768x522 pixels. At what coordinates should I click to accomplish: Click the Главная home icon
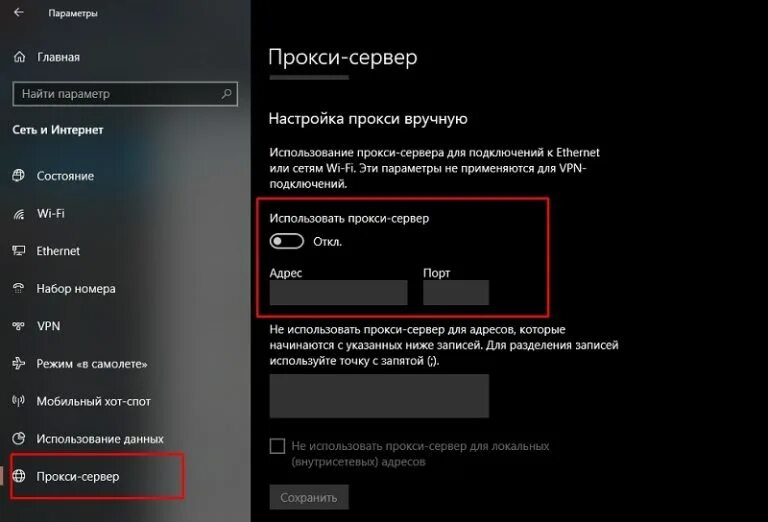(x=19, y=57)
